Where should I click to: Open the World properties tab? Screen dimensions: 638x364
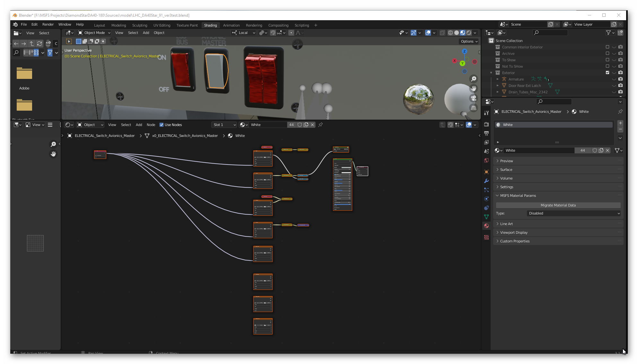click(x=486, y=160)
